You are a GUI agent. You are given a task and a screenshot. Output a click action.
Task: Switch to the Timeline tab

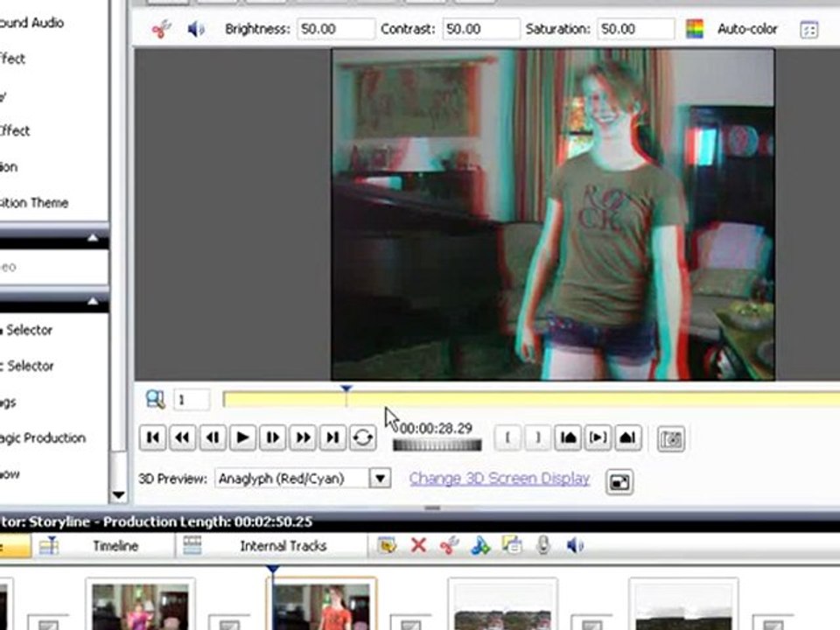(x=115, y=546)
